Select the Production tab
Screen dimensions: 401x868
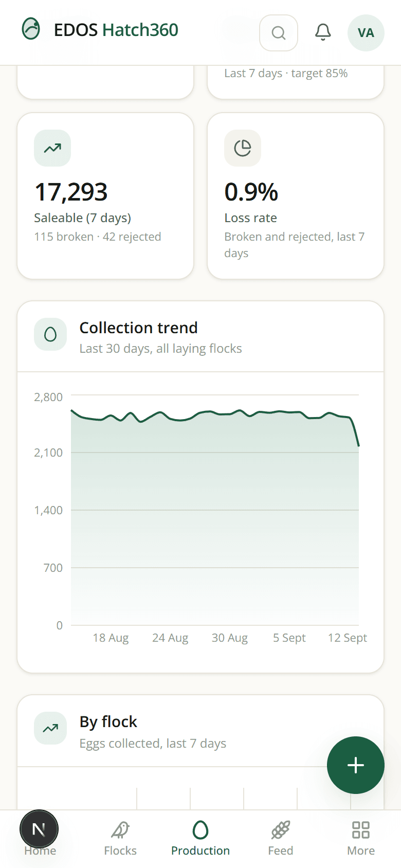[x=200, y=839]
